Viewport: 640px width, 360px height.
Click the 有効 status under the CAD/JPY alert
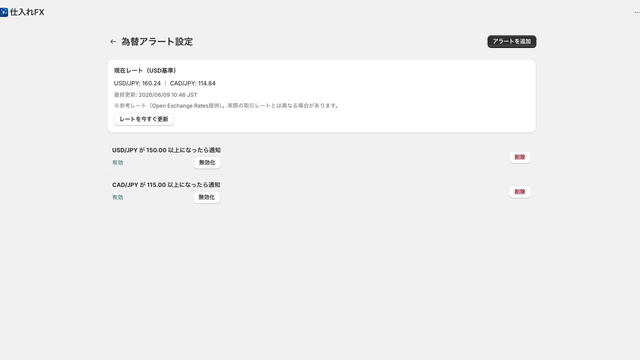coord(118,197)
